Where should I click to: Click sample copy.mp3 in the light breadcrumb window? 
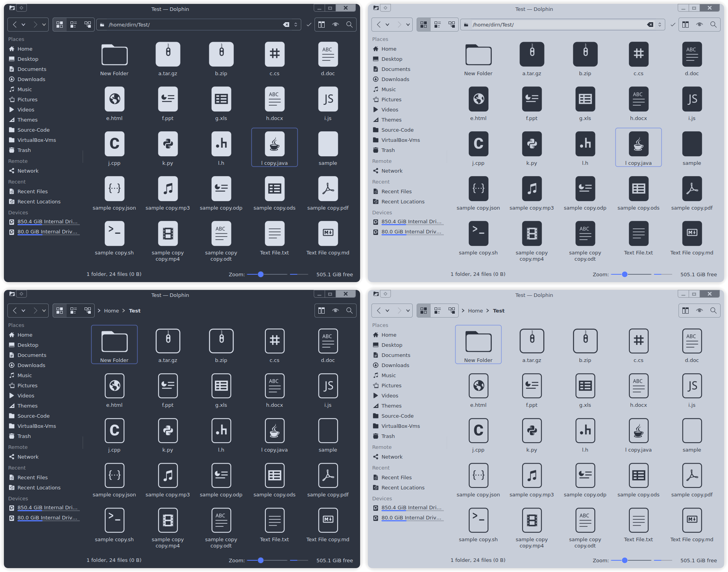tap(532, 475)
